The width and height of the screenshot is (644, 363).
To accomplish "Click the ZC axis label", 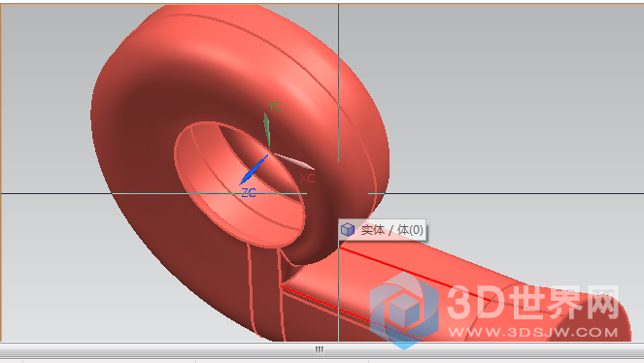I will [249, 192].
